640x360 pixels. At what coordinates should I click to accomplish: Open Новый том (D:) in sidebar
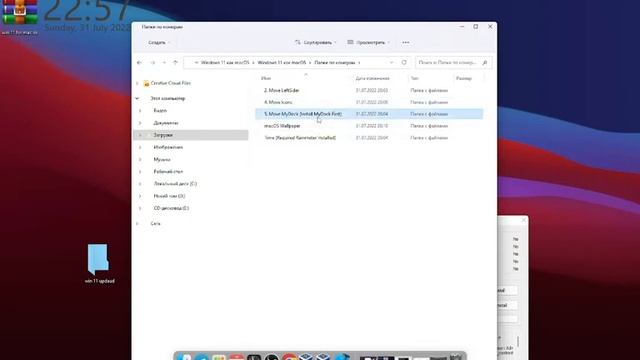pyautogui.click(x=169, y=196)
